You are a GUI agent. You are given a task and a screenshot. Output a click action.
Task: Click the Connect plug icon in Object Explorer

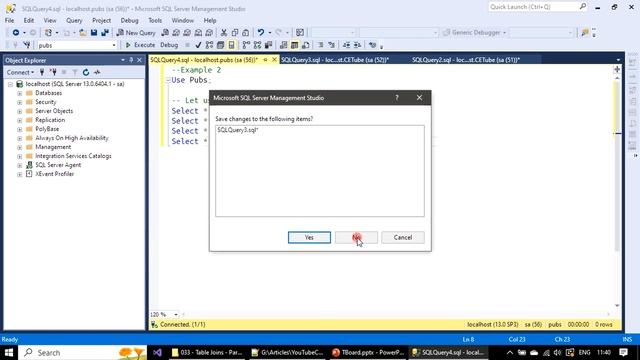[x=42, y=72]
